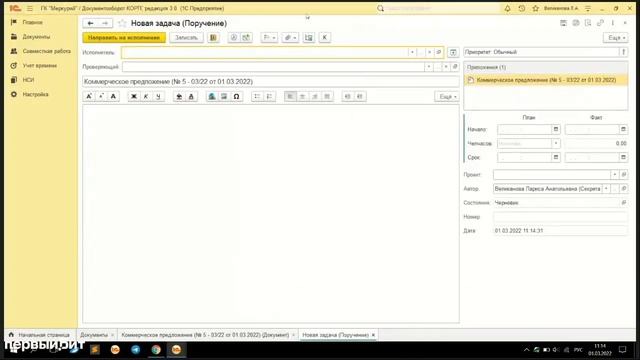Open calendar for planned Срок date
Image resolution: width=640 pixels, height=360 pixels.
point(556,157)
